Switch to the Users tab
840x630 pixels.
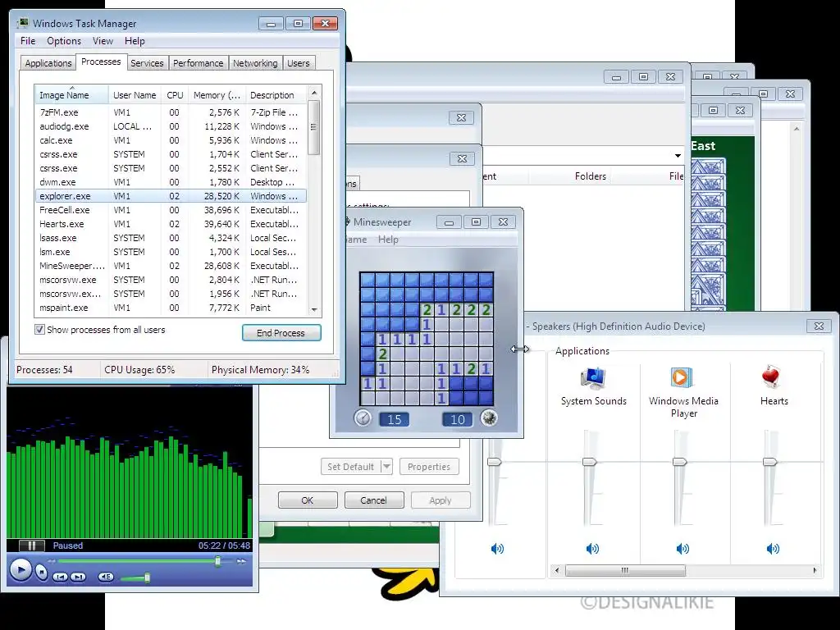tap(299, 63)
